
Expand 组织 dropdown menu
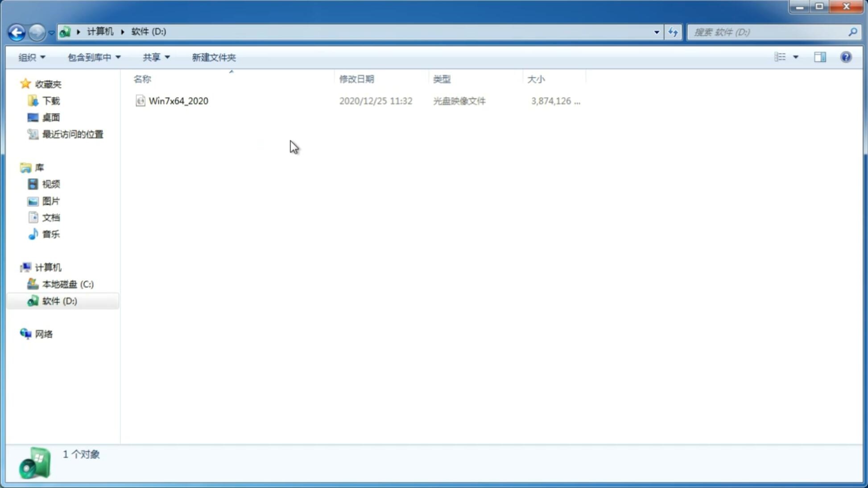pyautogui.click(x=31, y=57)
